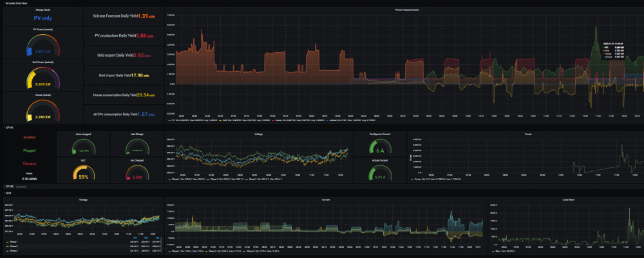The width and height of the screenshot is (644, 258).
Task: Click the Actual Current gauge
Action: (x=380, y=172)
